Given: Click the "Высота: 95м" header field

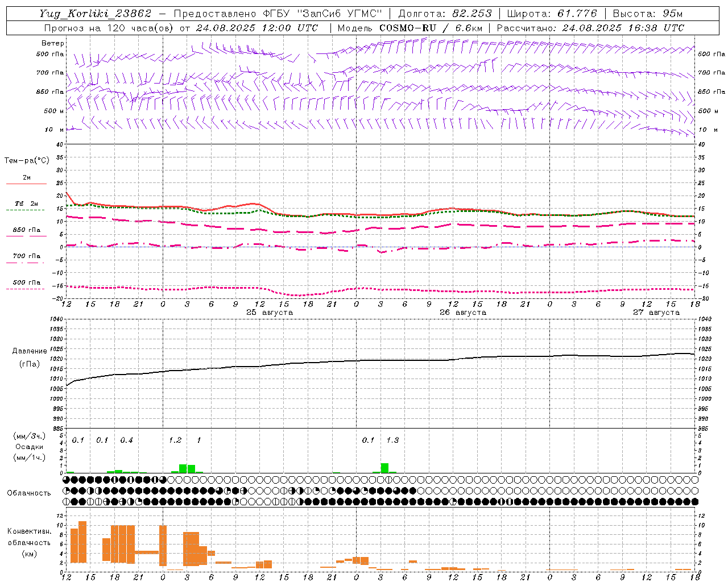Looking at the screenshot, I should (647, 14).
